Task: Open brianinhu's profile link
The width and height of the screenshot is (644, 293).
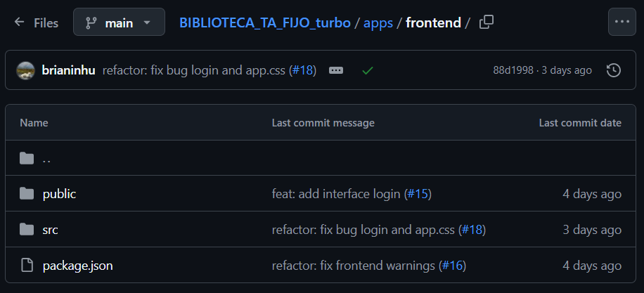Action: click(x=69, y=70)
